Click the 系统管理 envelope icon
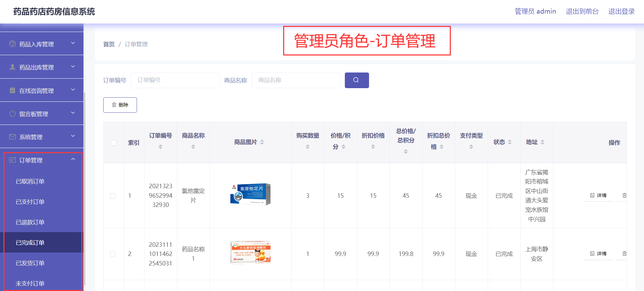This screenshot has height=291, width=644. click(x=12, y=137)
